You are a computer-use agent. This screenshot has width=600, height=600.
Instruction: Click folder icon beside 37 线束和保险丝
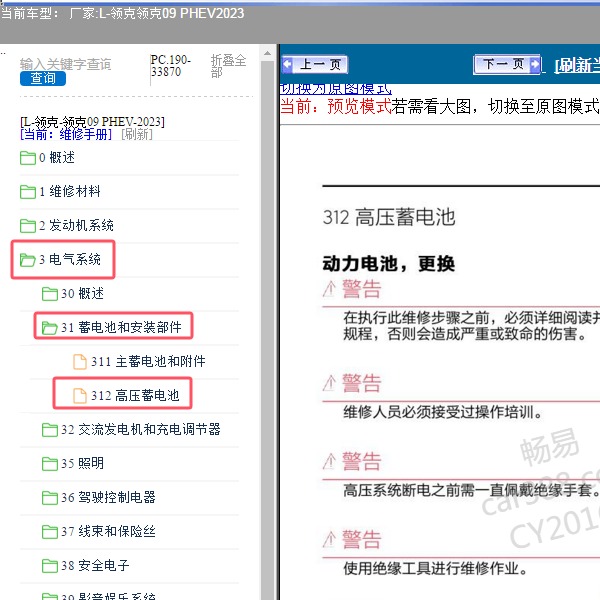pyautogui.click(x=50, y=532)
